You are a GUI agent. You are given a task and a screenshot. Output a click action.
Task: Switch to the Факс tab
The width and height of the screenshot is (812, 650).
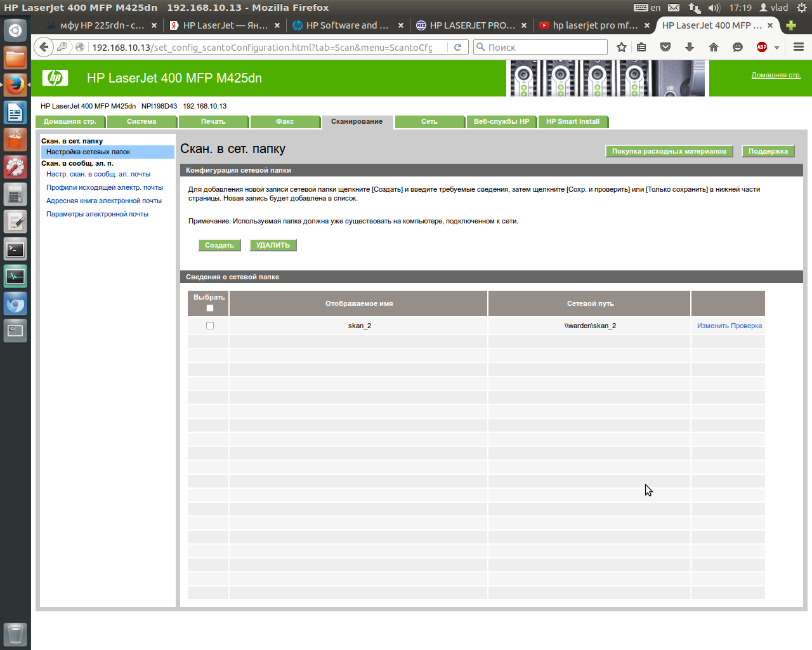[285, 121]
